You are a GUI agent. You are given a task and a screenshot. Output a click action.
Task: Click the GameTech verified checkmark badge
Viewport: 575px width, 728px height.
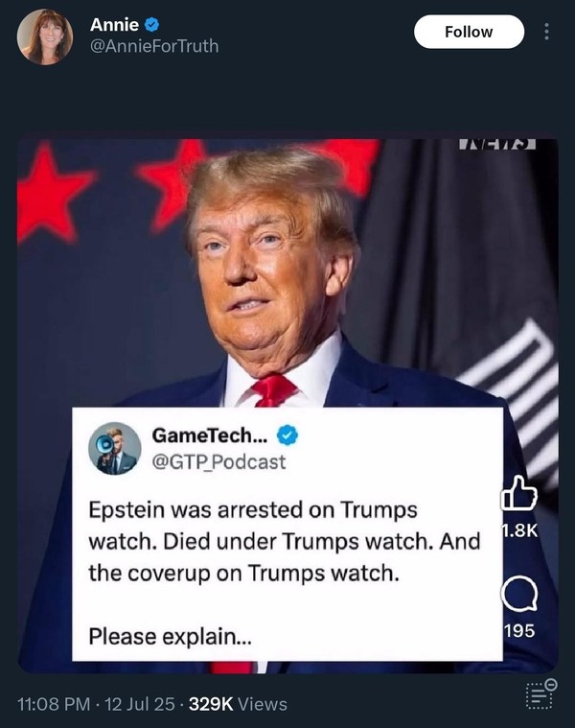pos(287,435)
